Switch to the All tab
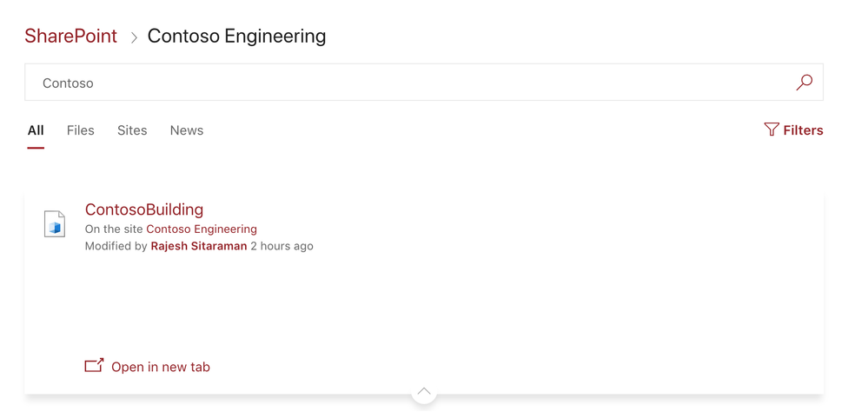This screenshot has width=868, height=412. pyautogui.click(x=36, y=130)
